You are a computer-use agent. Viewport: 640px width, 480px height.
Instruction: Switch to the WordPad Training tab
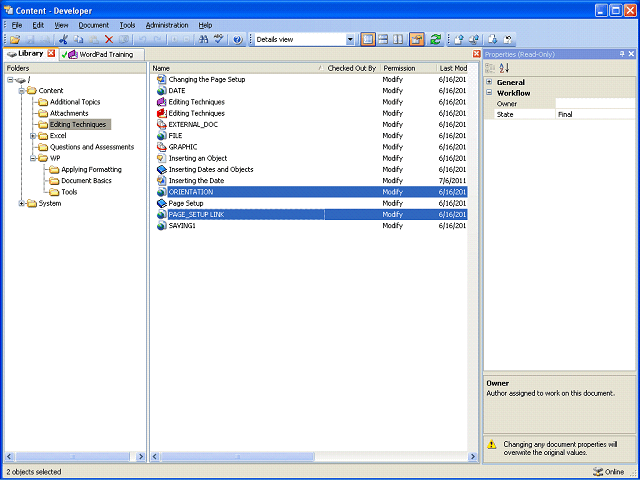[x=102, y=54]
